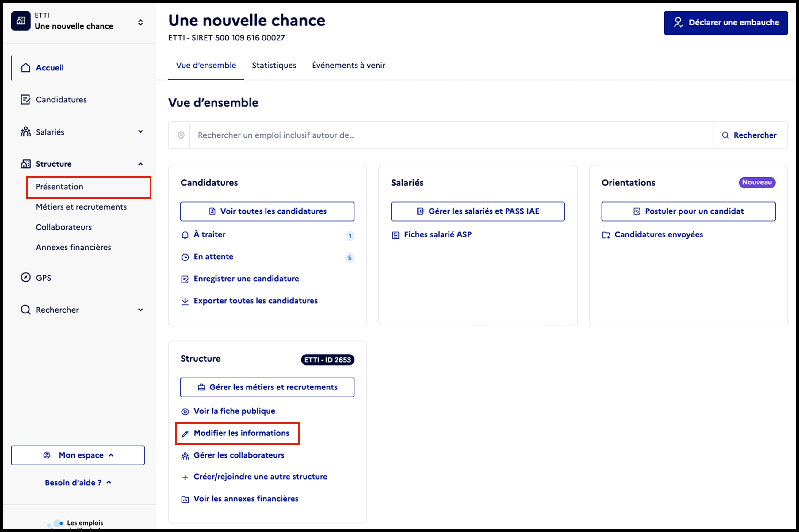
Task: Switch to the Statistiques tab
Action: click(274, 65)
